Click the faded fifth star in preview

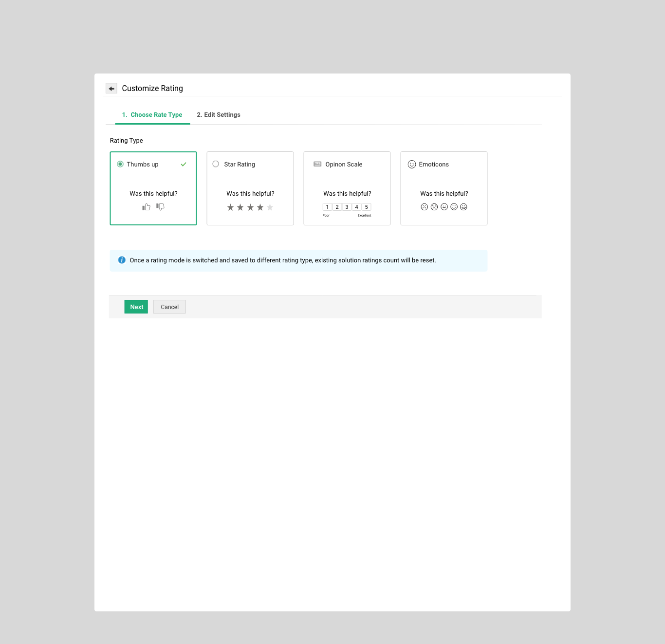(x=270, y=207)
